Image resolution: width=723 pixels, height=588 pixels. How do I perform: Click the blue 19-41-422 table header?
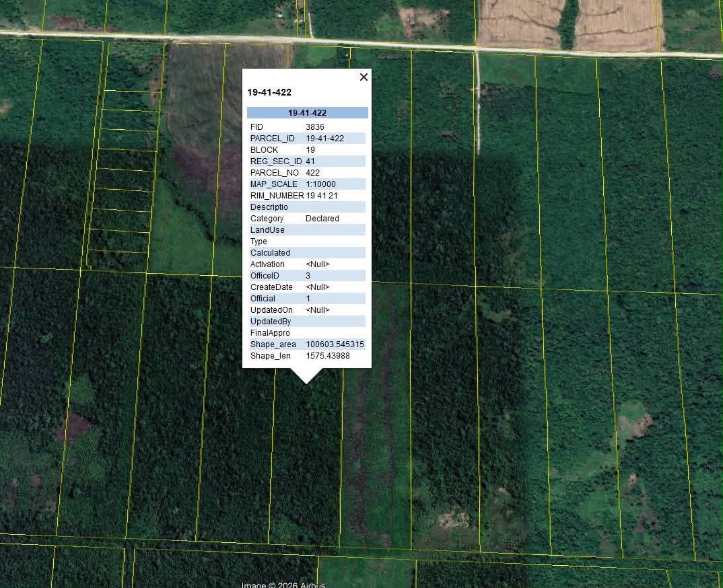click(x=307, y=113)
